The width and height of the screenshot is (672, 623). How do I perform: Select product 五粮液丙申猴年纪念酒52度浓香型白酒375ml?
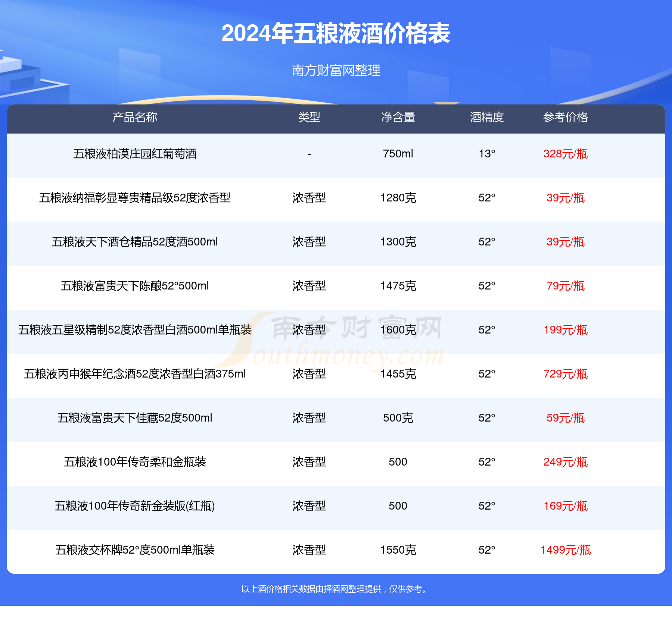[135, 374]
